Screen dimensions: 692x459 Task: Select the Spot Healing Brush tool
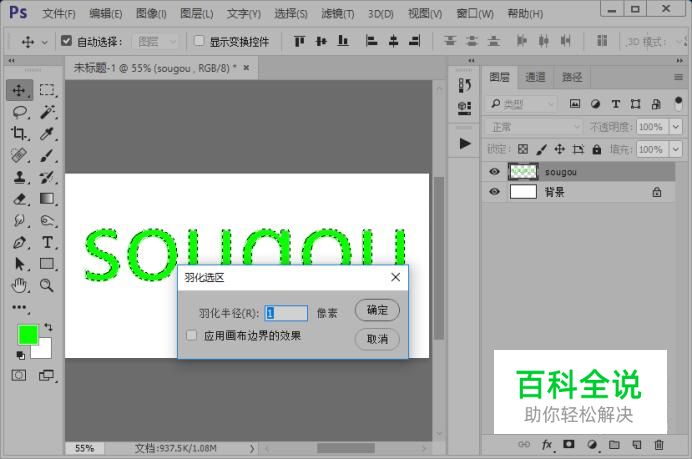(19, 155)
